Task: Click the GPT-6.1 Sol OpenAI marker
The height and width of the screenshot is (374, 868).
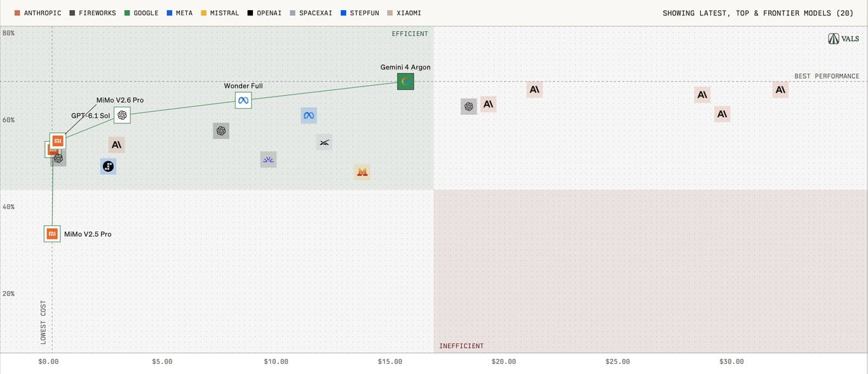Action: pos(122,115)
